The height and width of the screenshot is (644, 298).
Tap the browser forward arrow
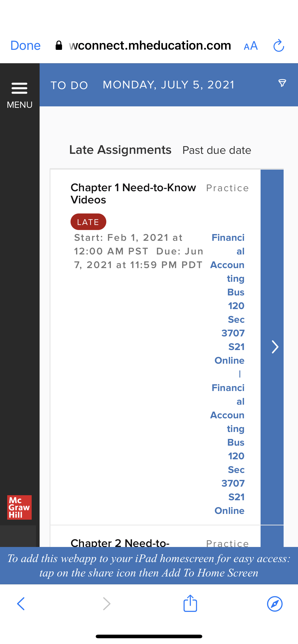(107, 604)
